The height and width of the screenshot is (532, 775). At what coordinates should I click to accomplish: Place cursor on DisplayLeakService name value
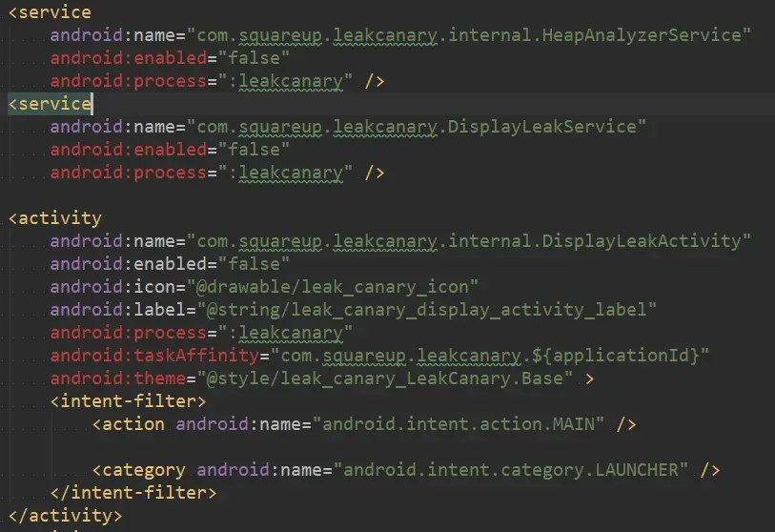pos(417,127)
